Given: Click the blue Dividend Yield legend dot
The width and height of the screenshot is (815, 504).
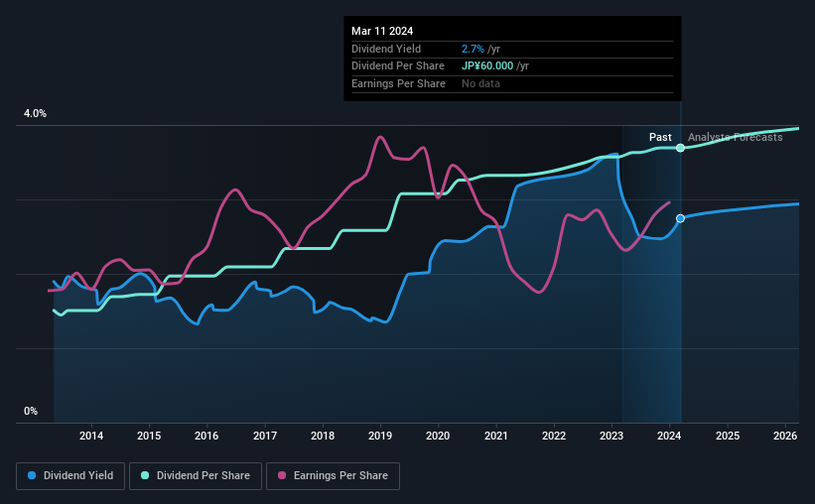Looking at the screenshot, I should point(32,475).
